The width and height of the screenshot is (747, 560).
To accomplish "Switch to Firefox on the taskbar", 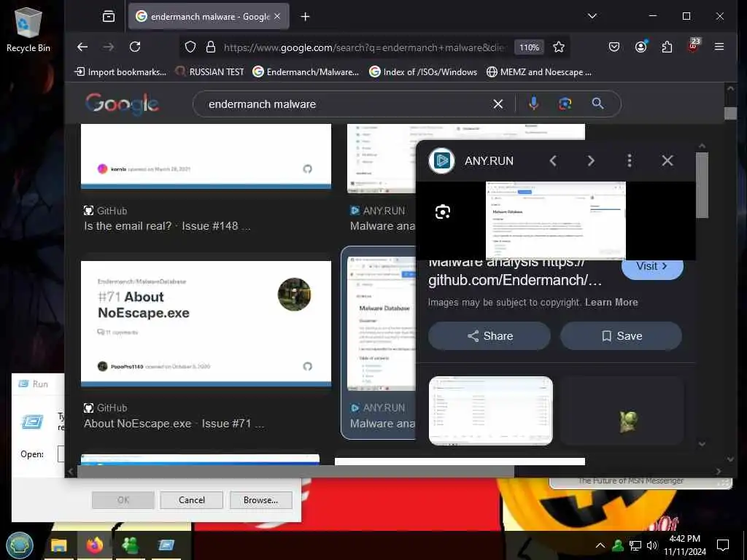I will (94, 545).
